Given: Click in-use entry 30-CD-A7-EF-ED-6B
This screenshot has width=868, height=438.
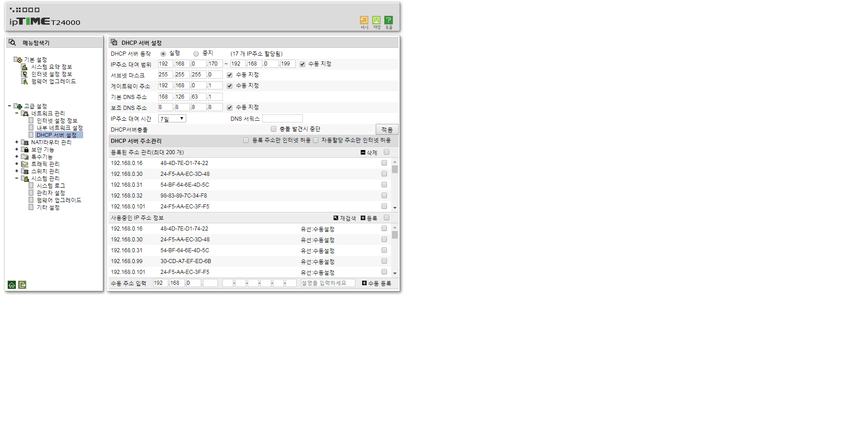Looking at the screenshot, I should [186, 261].
